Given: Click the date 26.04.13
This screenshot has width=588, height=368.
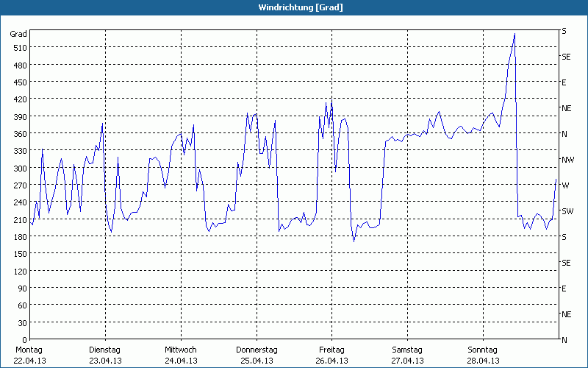Looking at the screenshot, I should 332,361.
